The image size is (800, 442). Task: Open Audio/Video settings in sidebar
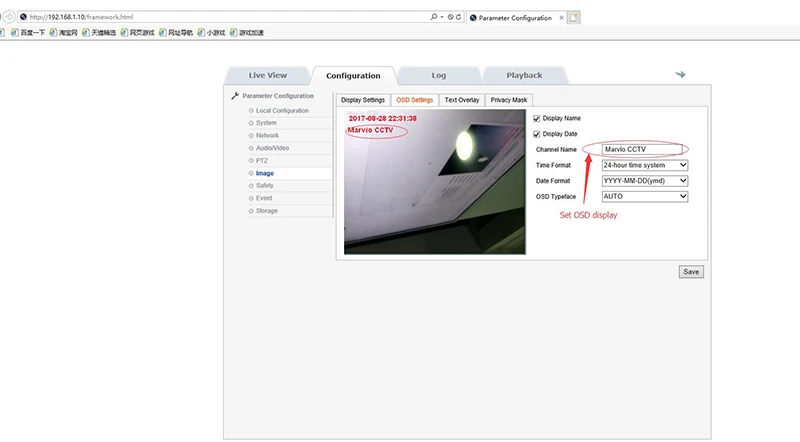coord(272,148)
